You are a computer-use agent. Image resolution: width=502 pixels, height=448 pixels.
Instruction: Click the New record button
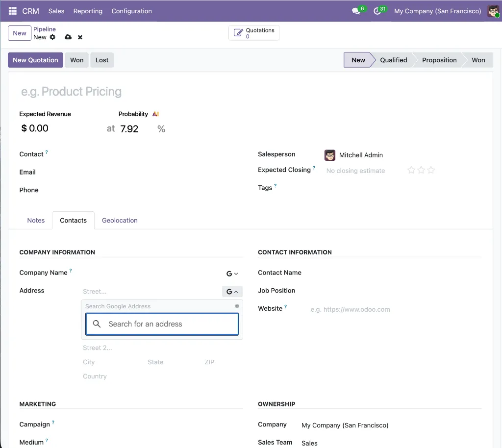20,33
